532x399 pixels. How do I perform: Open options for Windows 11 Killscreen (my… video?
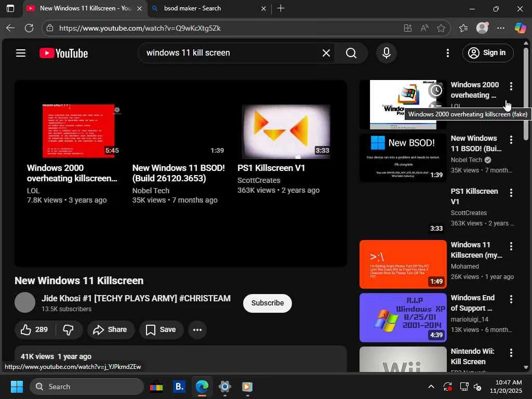511,246
